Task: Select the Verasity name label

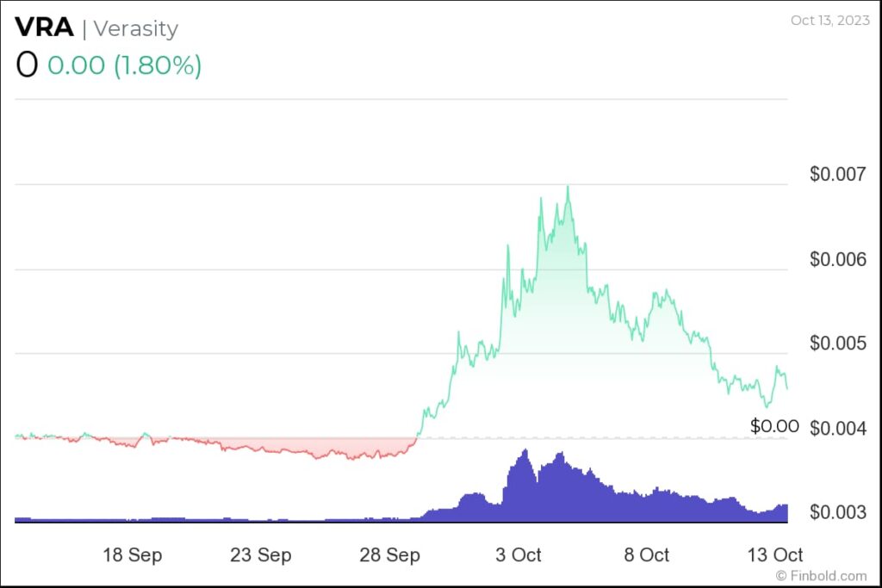Action: (135, 28)
